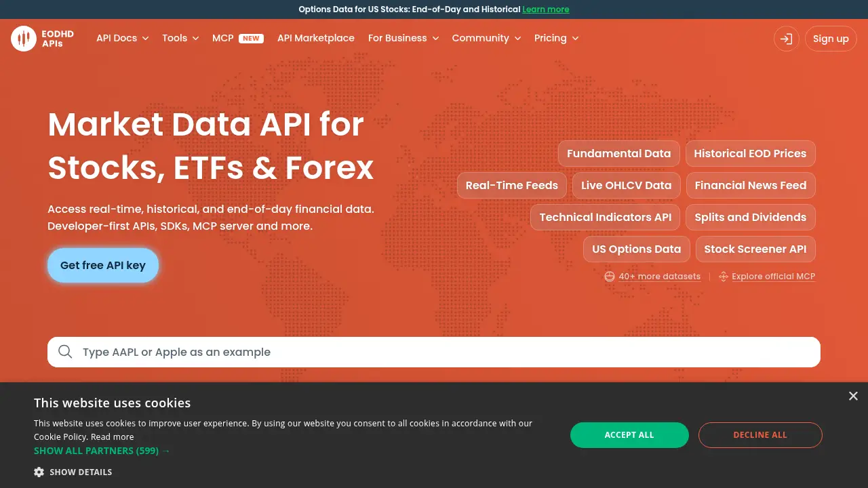Screen dimensions: 868x488
Task: Open the Tools dropdown
Action: coord(180,38)
